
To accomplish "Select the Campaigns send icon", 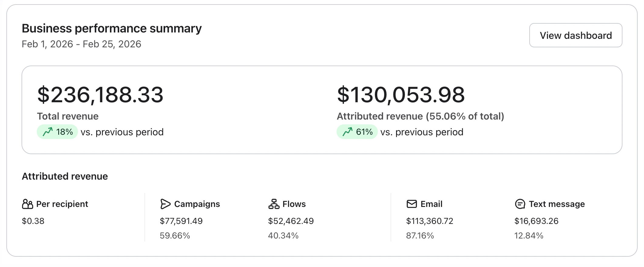I will (x=165, y=204).
